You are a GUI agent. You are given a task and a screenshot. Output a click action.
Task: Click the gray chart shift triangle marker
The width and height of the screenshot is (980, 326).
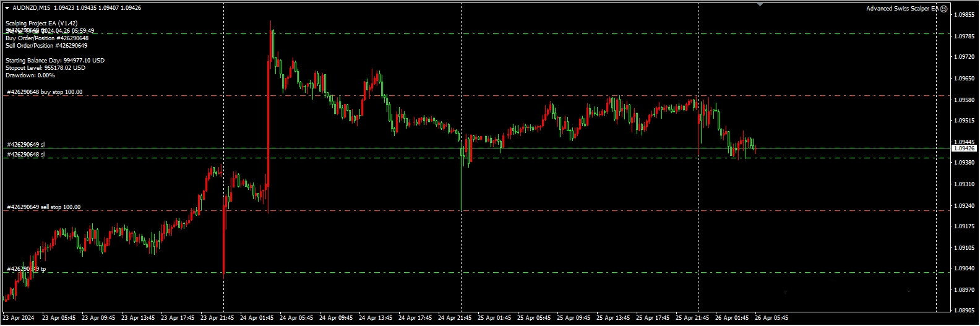pos(760,4)
